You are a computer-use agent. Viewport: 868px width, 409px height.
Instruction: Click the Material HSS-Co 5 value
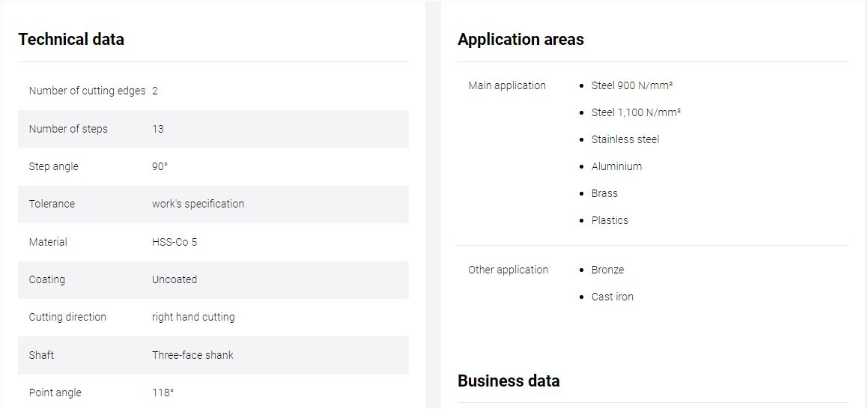174,242
